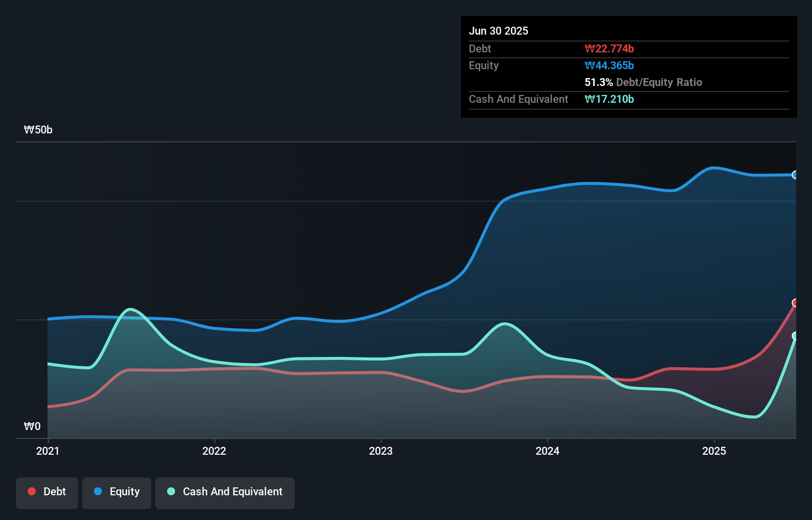Select the teal Cash endpoint marker on chart
Image resolution: width=812 pixels, height=520 pixels.
[795, 336]
